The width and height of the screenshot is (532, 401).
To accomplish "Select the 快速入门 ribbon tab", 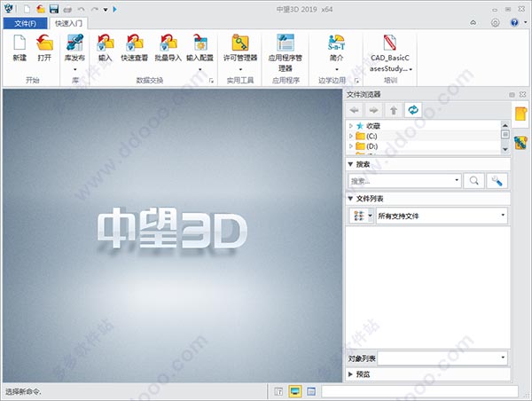I will (68, 23).
